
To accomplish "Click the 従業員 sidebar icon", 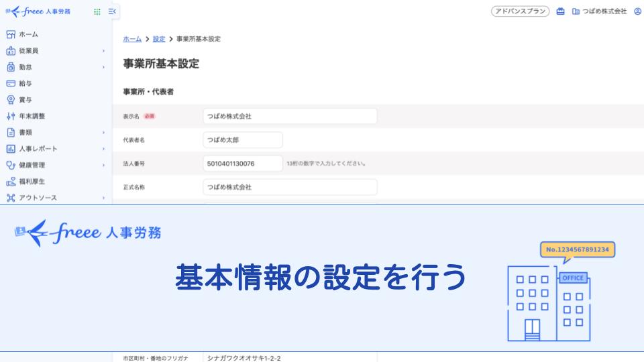I will tap(11, 51).
